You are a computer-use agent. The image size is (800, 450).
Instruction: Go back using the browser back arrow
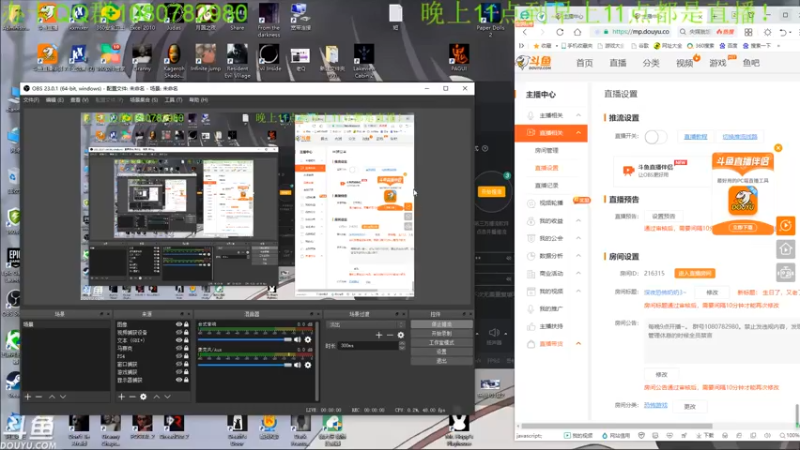tap(525, 32)
